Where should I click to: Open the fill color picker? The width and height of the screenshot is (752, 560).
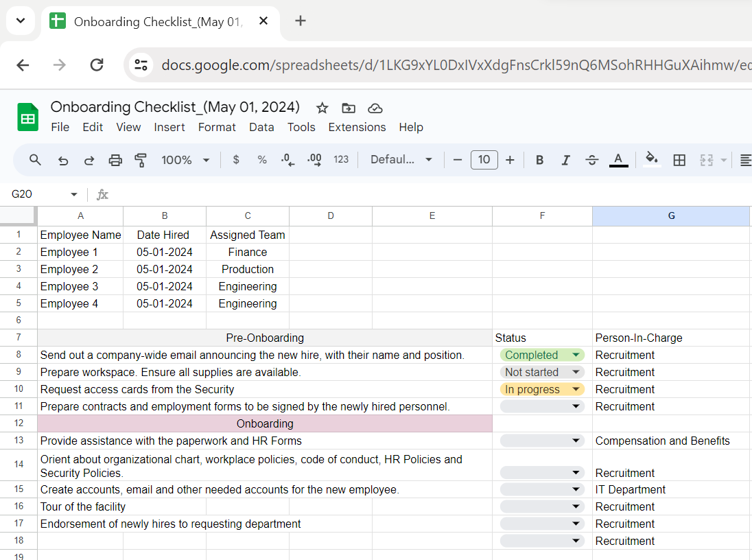651,159
